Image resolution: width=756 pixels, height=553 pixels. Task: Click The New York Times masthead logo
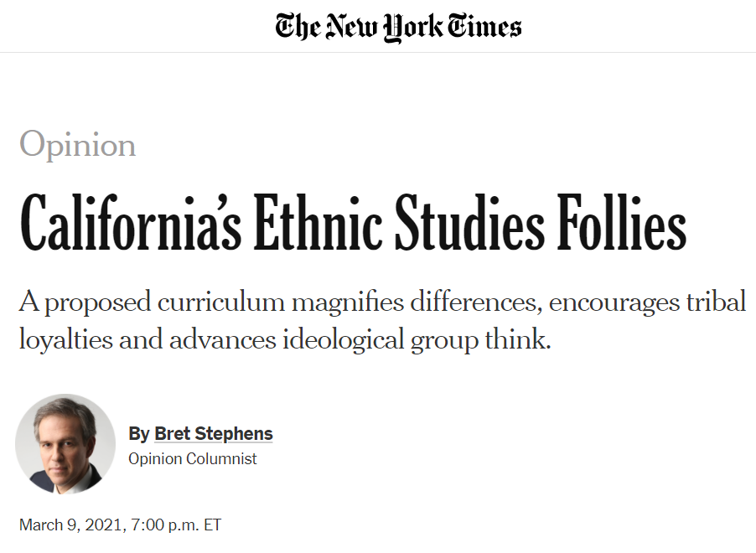tap(398, 28)
